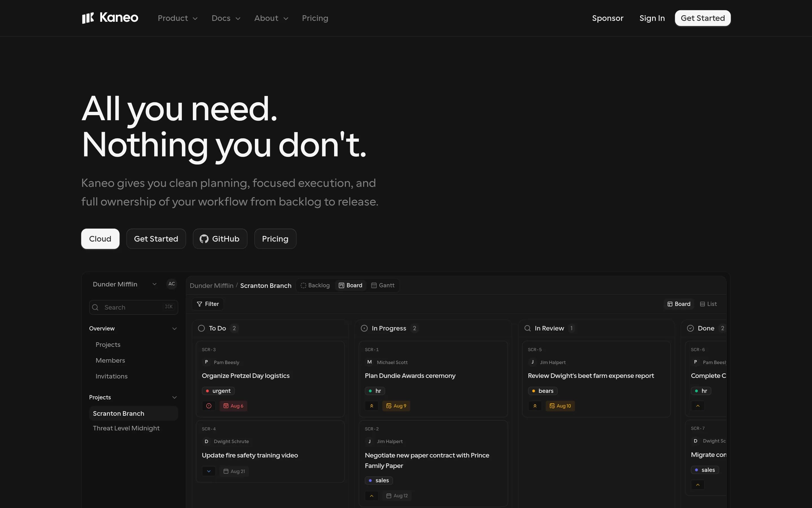This screenshot has height=508, width=812.
Task: Click the Filter button
Action: coord(208,304)
